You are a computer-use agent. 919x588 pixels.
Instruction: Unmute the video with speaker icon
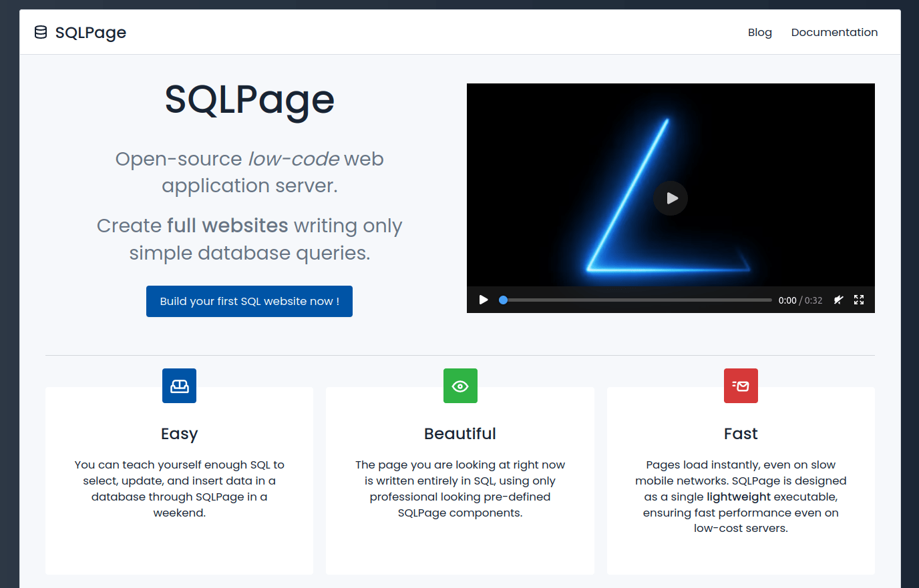(x=839, y=300)
